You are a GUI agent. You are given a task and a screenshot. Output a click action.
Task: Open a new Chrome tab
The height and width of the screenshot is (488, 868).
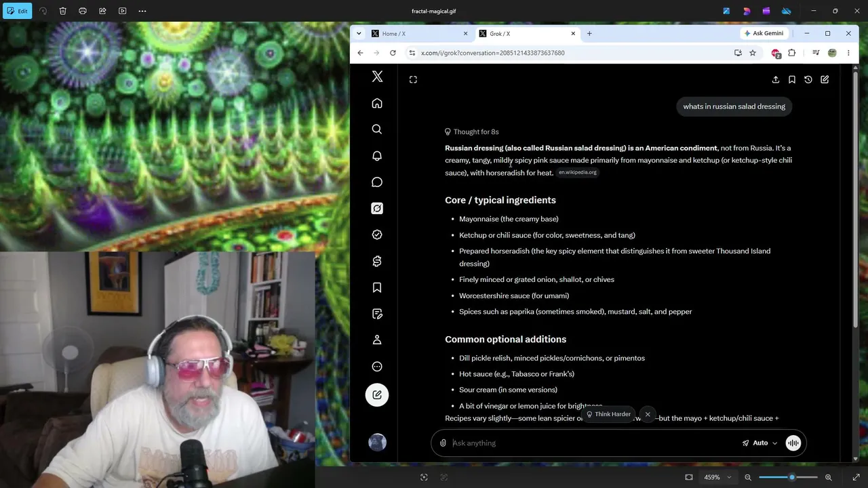(589, 33)
